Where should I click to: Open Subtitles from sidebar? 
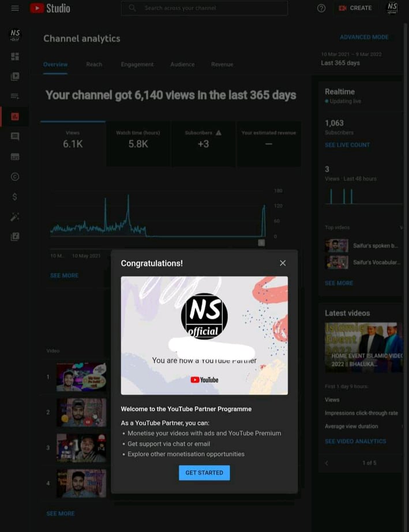[x=15, y=156]
